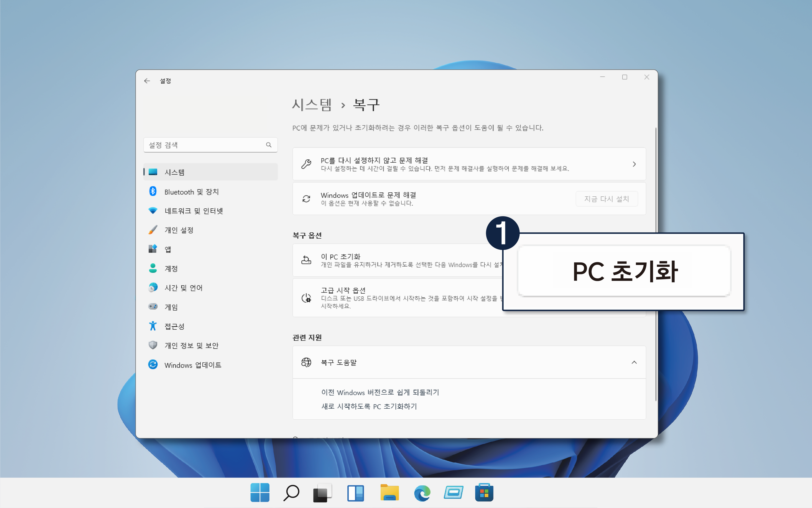Viewport: 812px width, 508px height.
Task: Open 네트워크 및 인터넷 settings
Action: click(x=194, y=211)
